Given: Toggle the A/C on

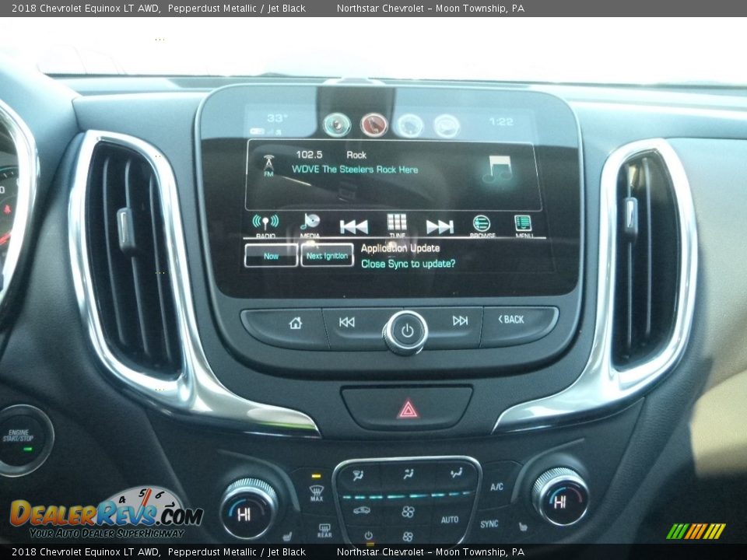Looking at the screenshot, I should pyautogui.click(x=496, y=487).
